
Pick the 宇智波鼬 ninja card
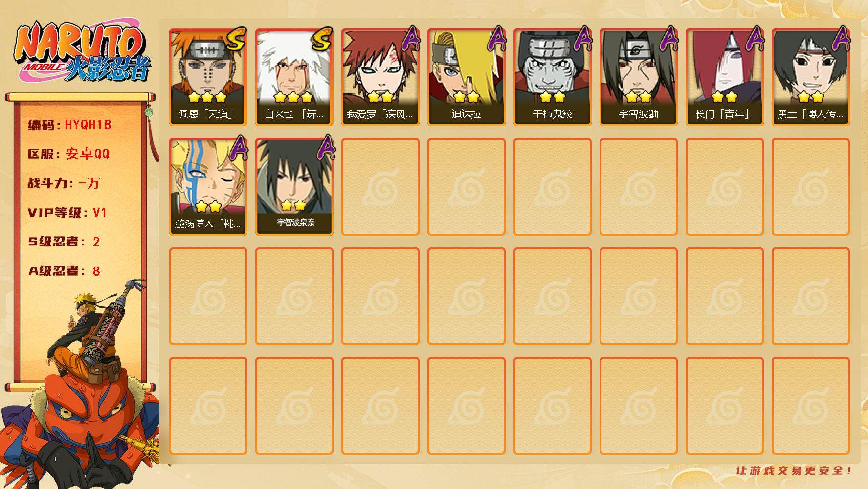click(x=638, y=77)
